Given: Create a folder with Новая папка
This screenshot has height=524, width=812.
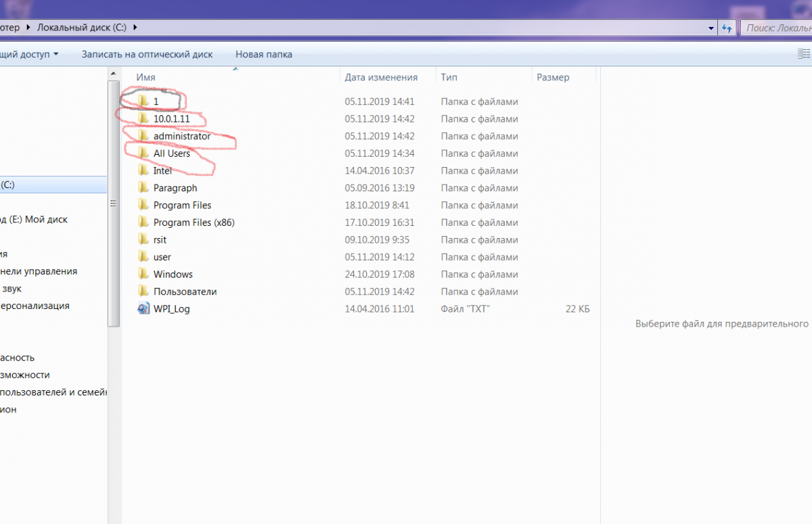Looking at the screenshot, I should coord(264,54).
